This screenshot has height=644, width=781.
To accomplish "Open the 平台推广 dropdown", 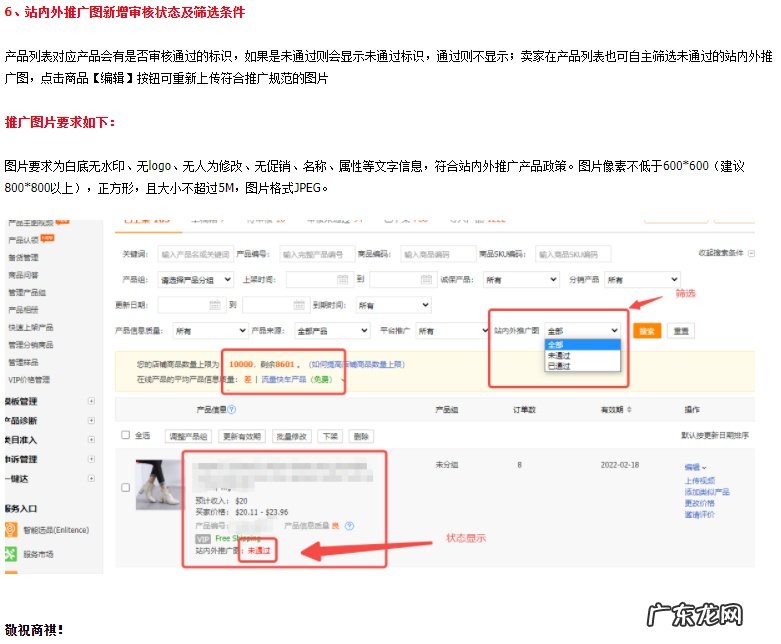I will point(453,331).
